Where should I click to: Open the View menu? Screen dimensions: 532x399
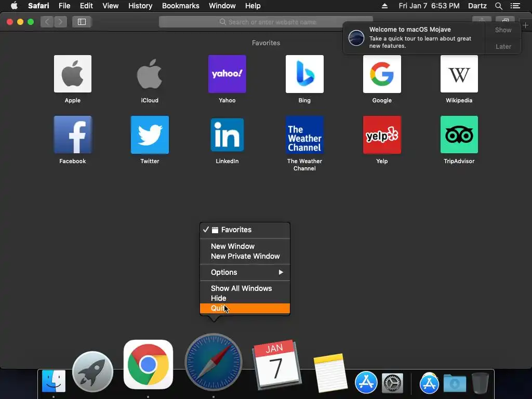(x=110, y=6)
